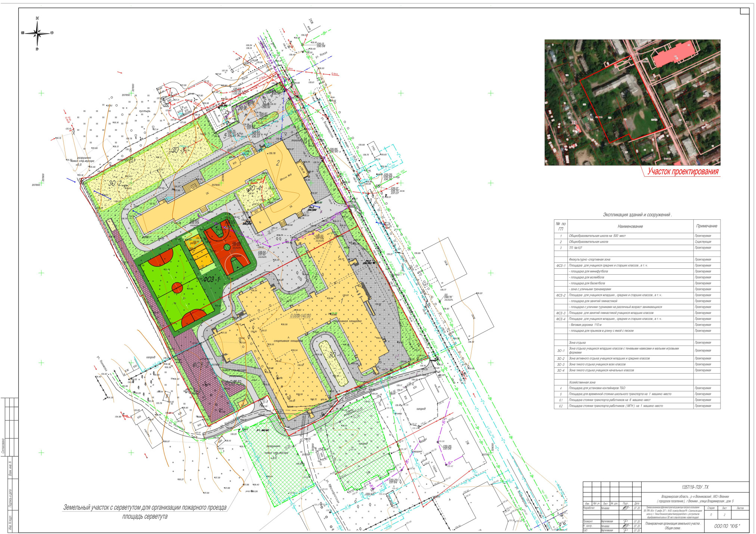Click the 'Наименование' column header
756x534 pixels.
click(x=630, y=226)
